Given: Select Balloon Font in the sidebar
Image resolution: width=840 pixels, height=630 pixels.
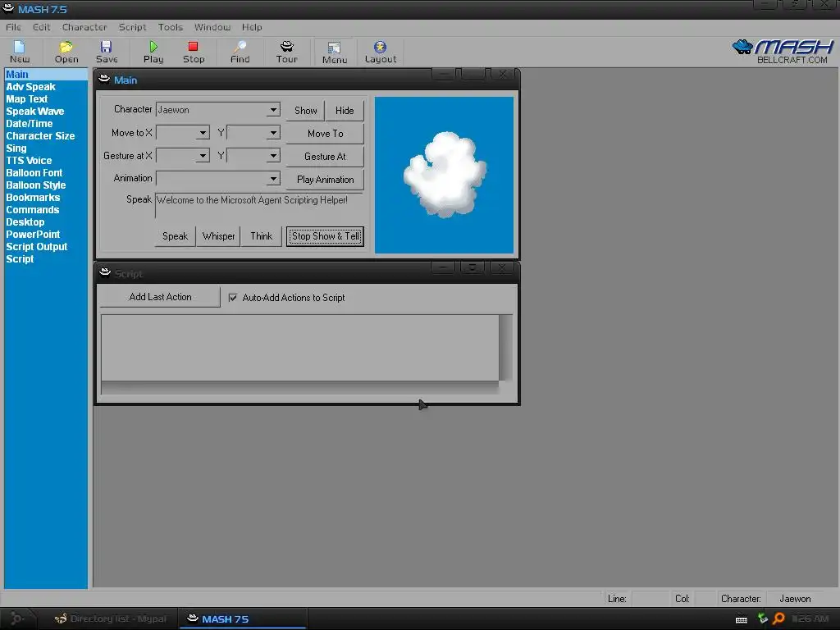Looking at the screenshot, I should [34, 173].
